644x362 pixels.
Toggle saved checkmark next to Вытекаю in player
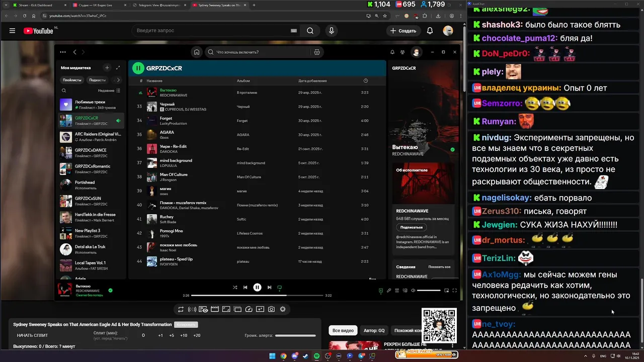(x=110, y=290)
